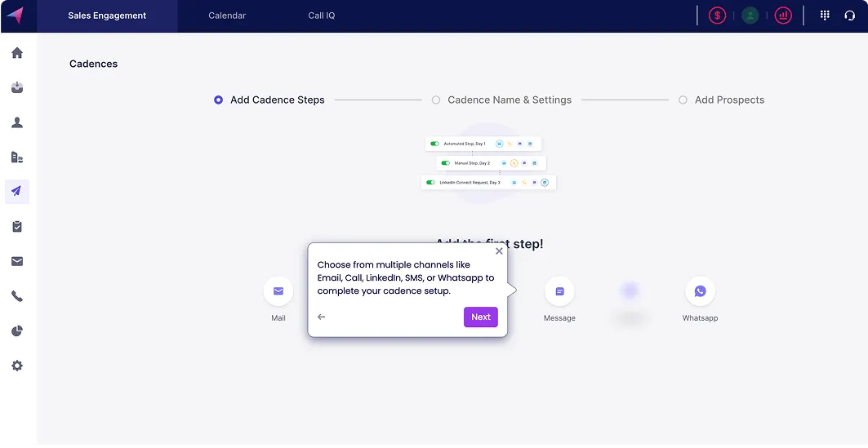Add a Mail step icon
This screenshot has height=448, width=868.
tap(278, 291)
